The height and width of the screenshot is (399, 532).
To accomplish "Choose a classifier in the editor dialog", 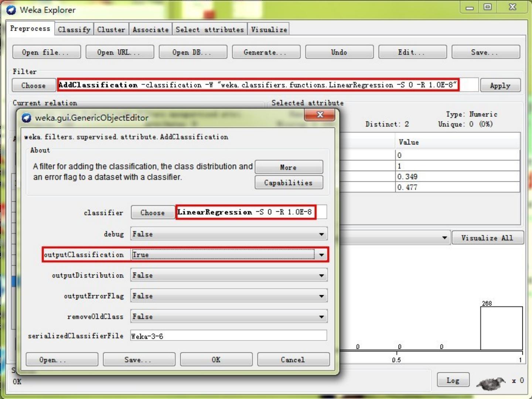I will tap(153, 212).
